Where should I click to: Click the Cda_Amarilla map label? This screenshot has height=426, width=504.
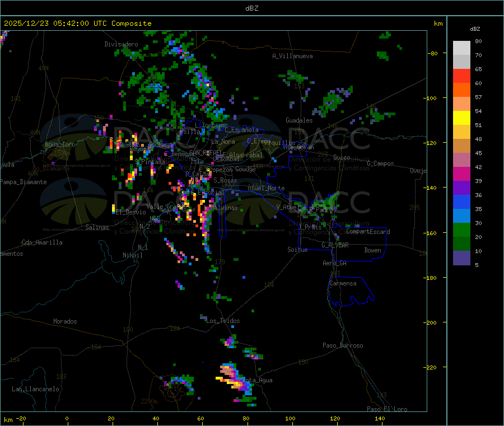point(42,242)
